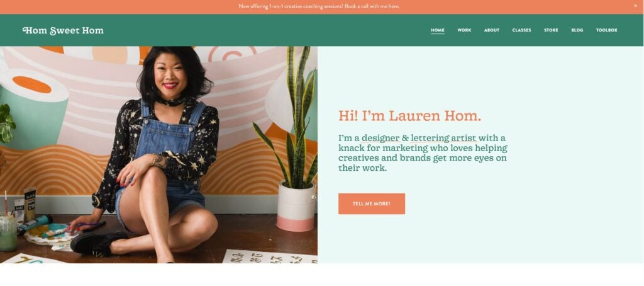Click the "Now offering 1-on-1 creative coaching" text
This screenshot has width=644, height=286.
pyautogui.click(x=291, y=6)
